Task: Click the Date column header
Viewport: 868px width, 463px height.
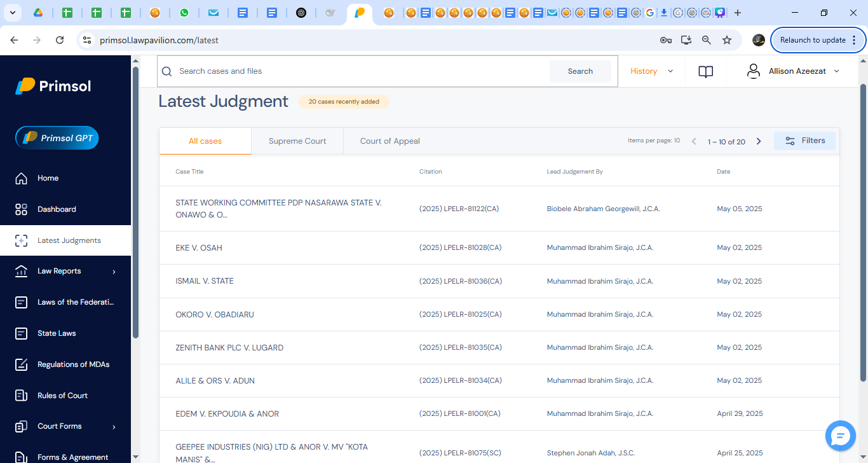Action: (724, 172)
